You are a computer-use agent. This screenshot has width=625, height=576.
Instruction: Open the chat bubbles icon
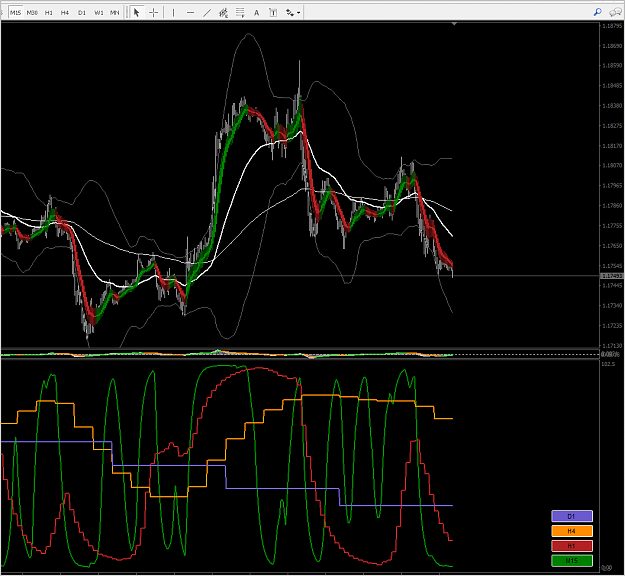(615, 12)
